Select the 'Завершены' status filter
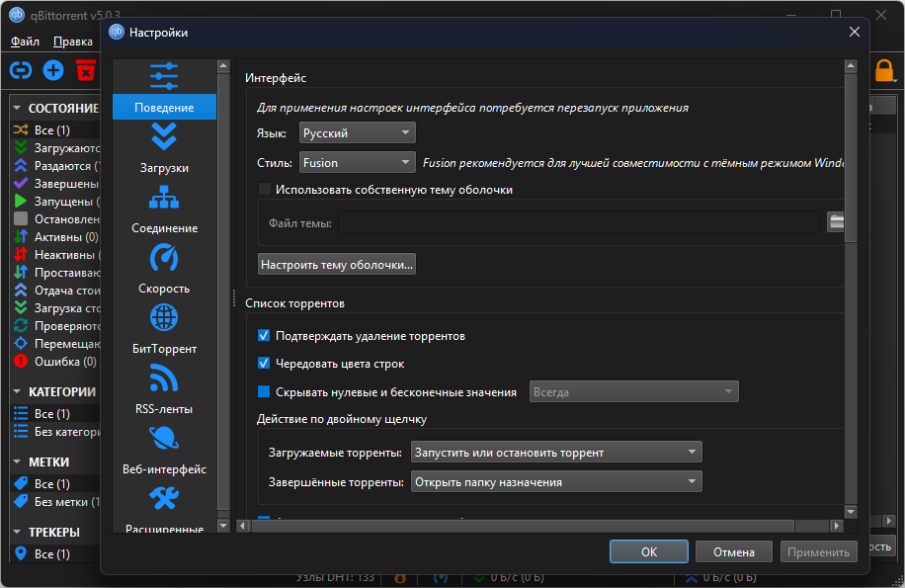The width and height of the screenshot is (905, 588). [x=55, y=184]
